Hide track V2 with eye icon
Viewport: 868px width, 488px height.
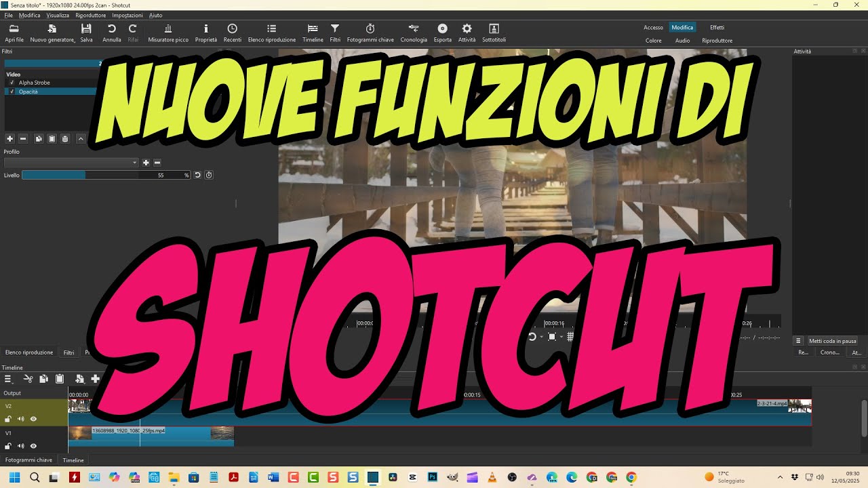[x=33, y=419]
